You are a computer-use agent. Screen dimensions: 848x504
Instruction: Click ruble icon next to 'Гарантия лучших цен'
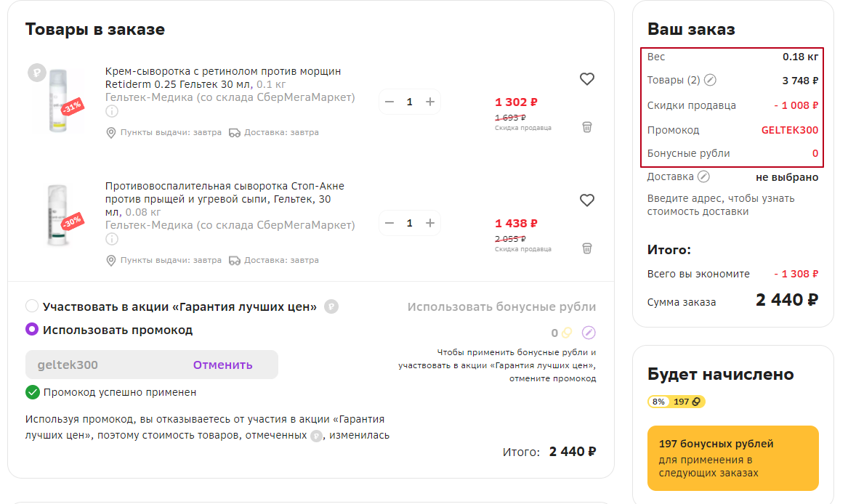point(331,306)
